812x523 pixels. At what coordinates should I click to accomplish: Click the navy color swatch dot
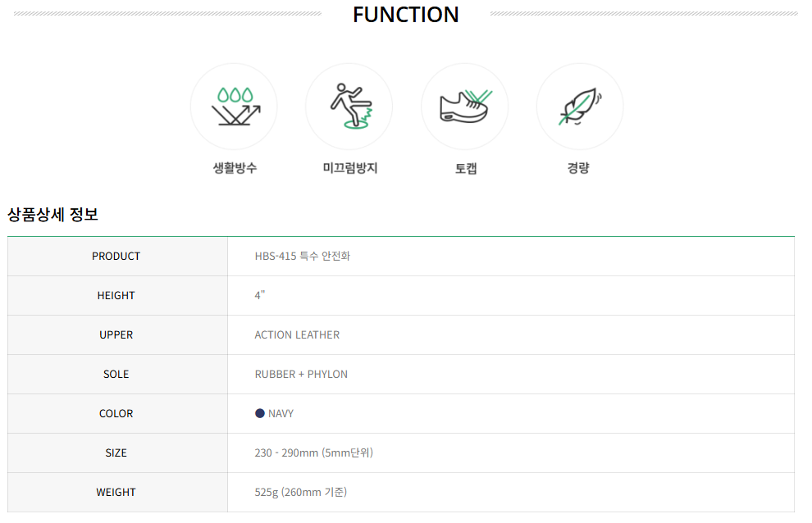click(260, 413)
